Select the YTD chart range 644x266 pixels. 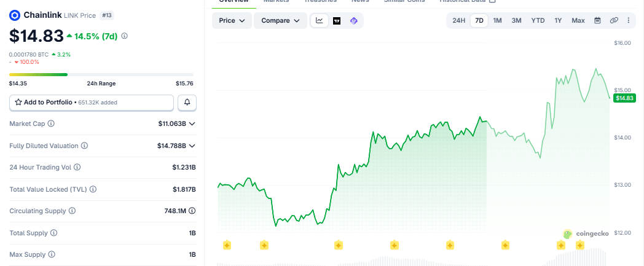(538, 20)
